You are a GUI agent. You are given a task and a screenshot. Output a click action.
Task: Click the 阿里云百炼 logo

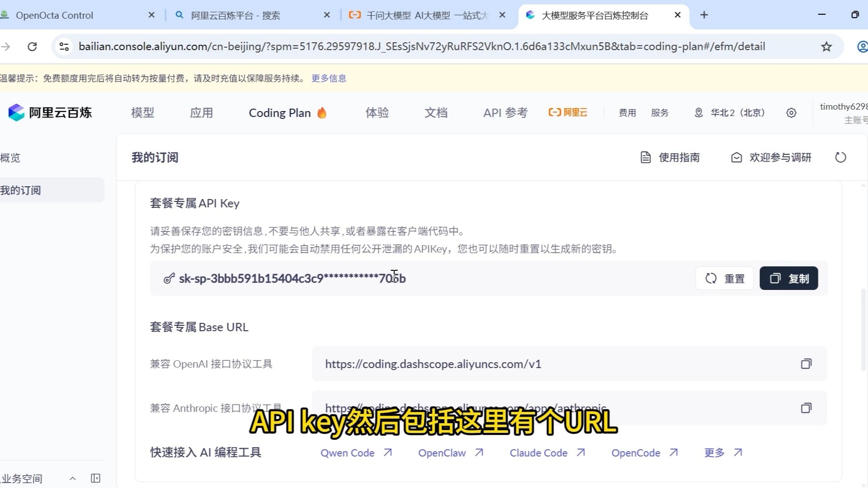tap(50, 113)
